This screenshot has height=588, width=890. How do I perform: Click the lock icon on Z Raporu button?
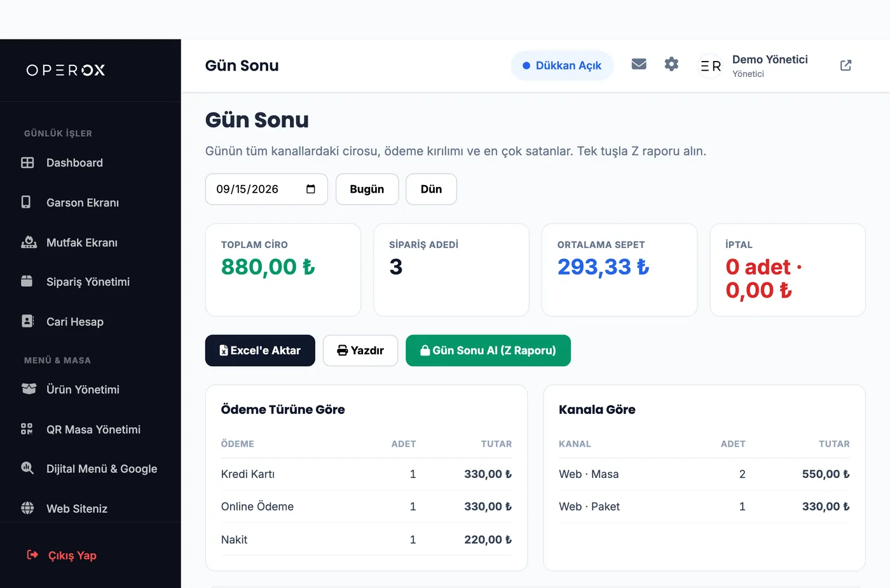pyautogui.click(x=425, y=350)
